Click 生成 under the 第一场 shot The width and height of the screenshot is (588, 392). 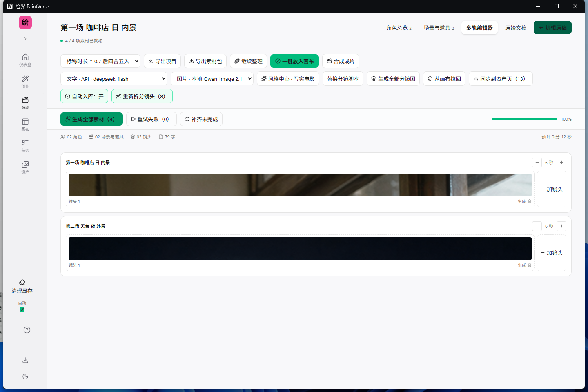click(x=521, y=202)
